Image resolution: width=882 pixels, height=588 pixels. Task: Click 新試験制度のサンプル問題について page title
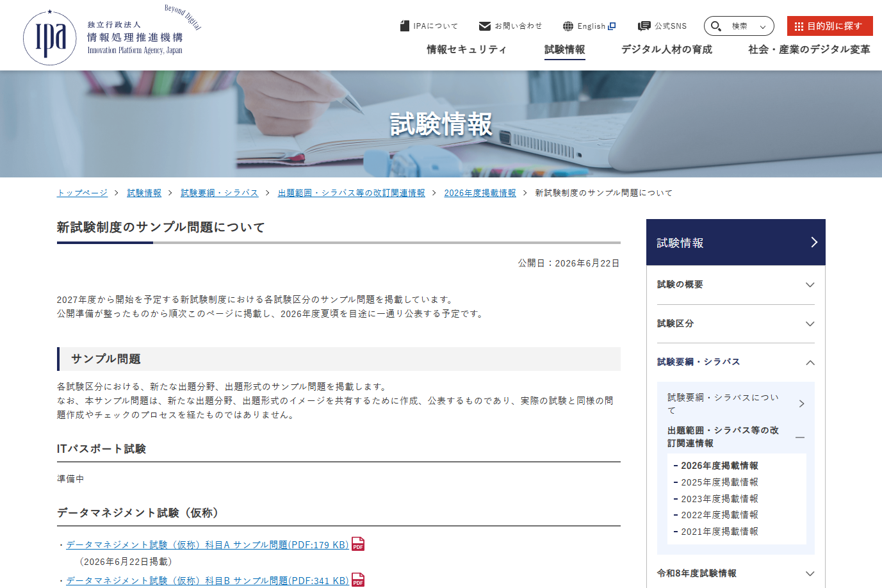pyautogui.click(x=161, y=227)
